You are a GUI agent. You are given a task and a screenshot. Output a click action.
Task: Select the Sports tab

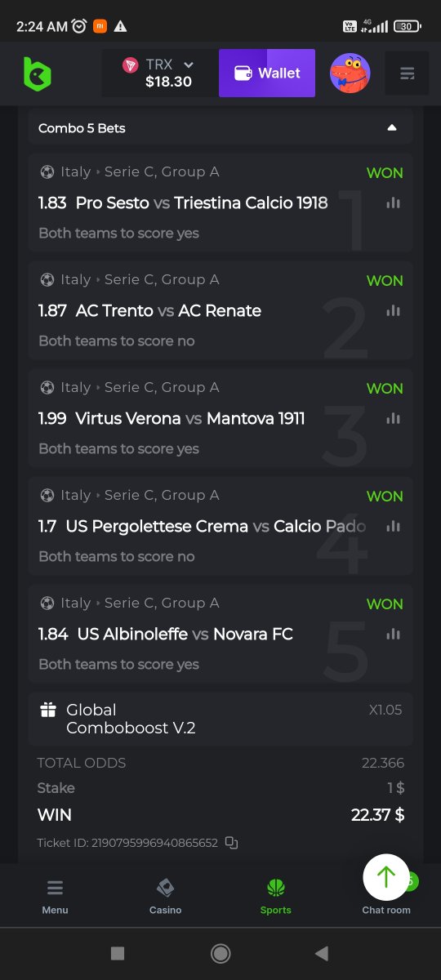[275, 896]
